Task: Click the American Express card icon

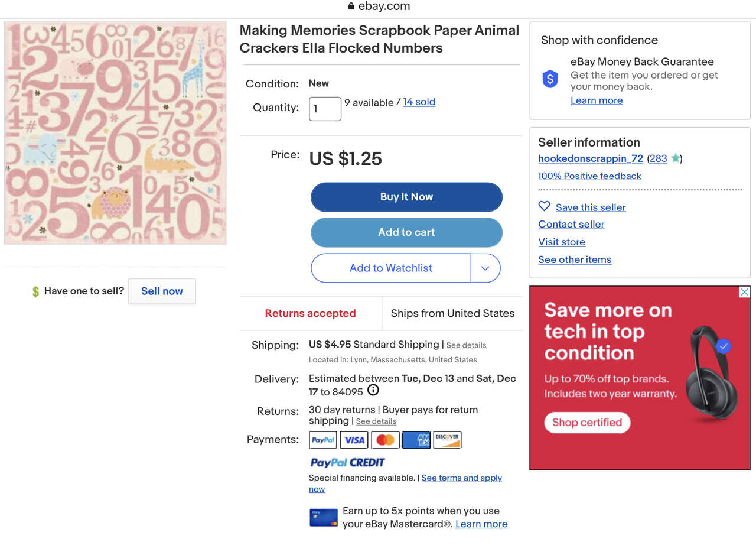Action: tap(416, 440)
